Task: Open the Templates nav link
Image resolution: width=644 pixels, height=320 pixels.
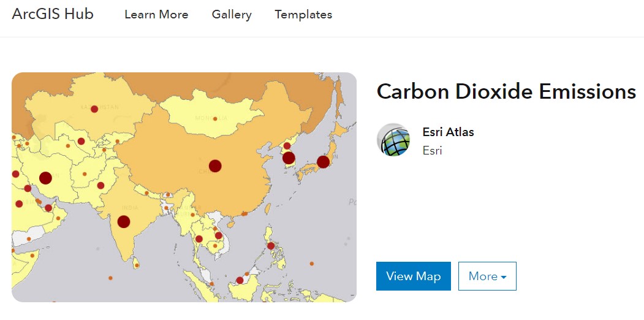Action: [x=303, y=15]
